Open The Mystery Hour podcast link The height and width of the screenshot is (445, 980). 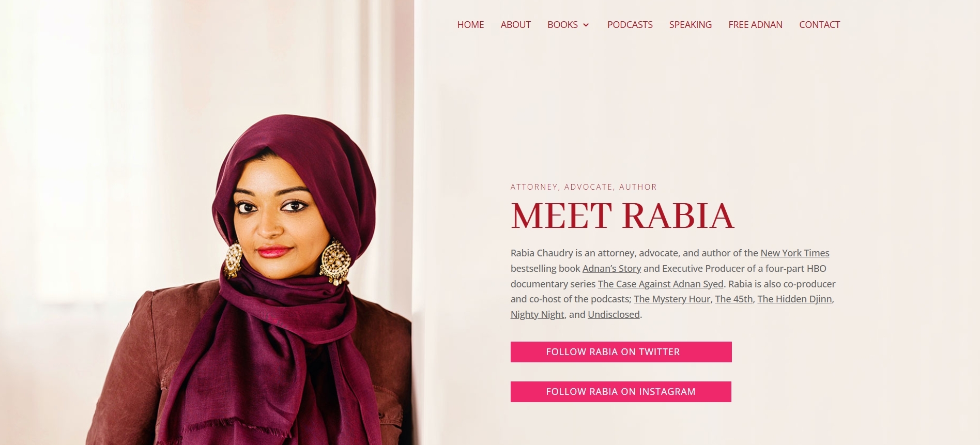(x=672, y=299)
